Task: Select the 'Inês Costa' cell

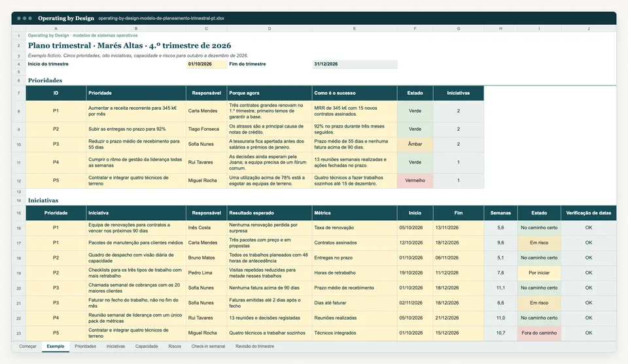Action: click(x=206, y=228)
